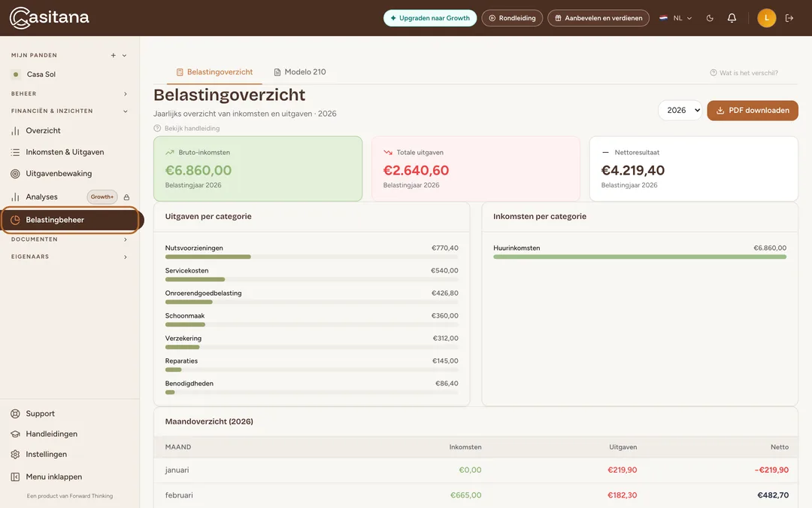This screenshot has height=508, width=812.
Task: Click Huurinkomsten progress bar
Action: 640,257
